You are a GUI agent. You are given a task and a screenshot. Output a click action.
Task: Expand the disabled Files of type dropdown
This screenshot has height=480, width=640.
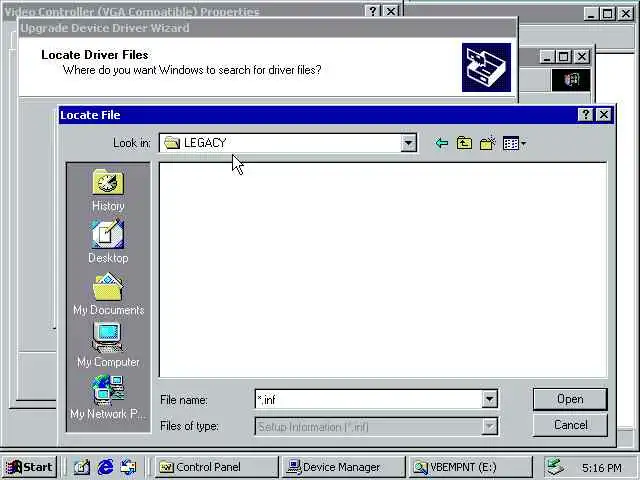pyautogui.click(x=489, y=427)
